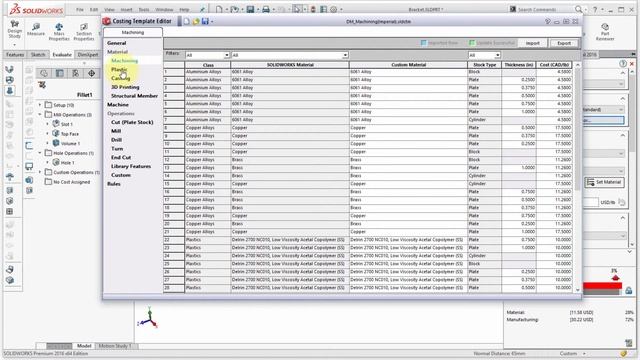
Task: Click the Save icon in SOLIDWORKS toolbar
Action: pos(250,9)
